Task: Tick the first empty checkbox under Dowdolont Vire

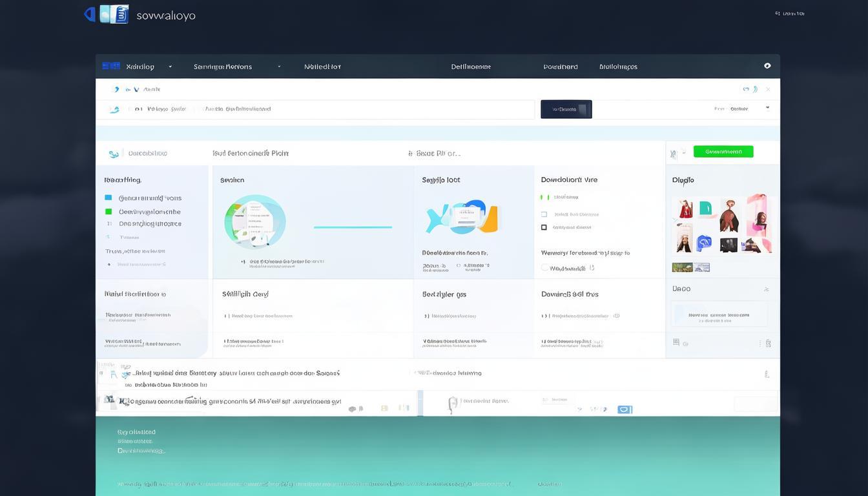Action: (544, 214)
